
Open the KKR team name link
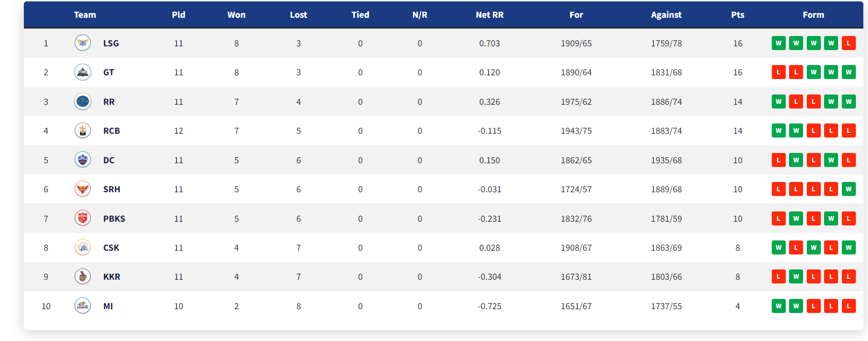click(x=112, y=276)
